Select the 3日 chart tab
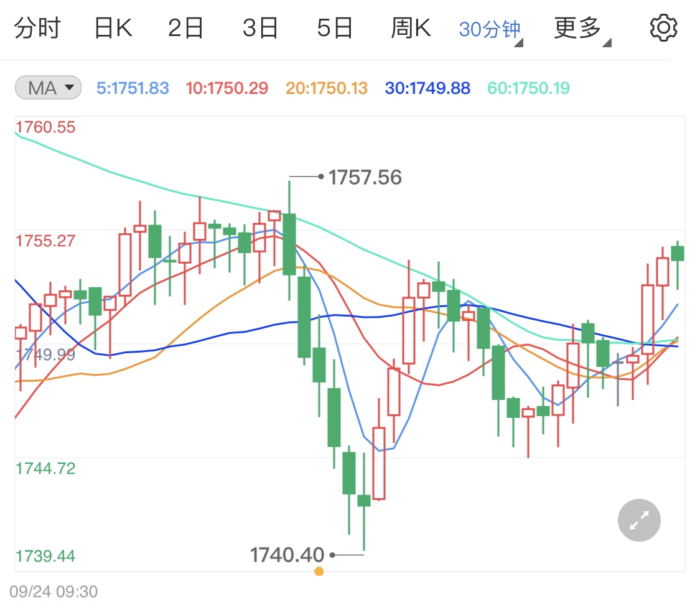 (x=260, y=28)
